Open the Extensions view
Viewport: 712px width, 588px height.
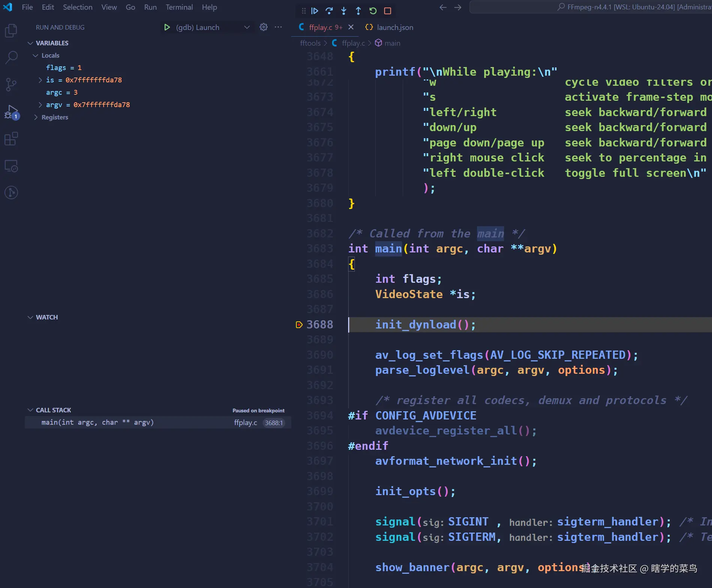pos(11,139)
